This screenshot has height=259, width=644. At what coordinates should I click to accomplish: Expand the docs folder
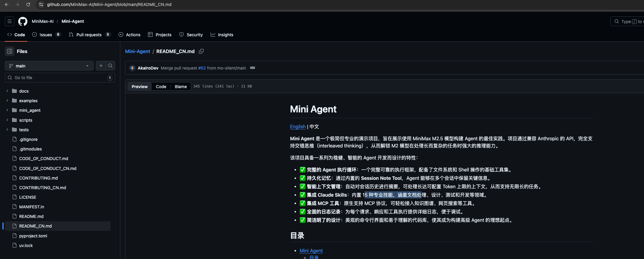[7, 91]
